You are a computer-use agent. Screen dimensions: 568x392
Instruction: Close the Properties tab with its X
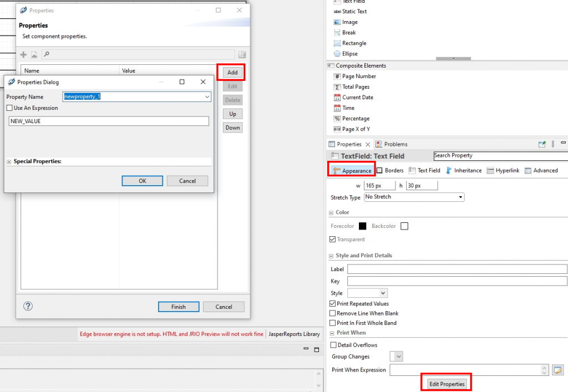[x=368, y=144]
